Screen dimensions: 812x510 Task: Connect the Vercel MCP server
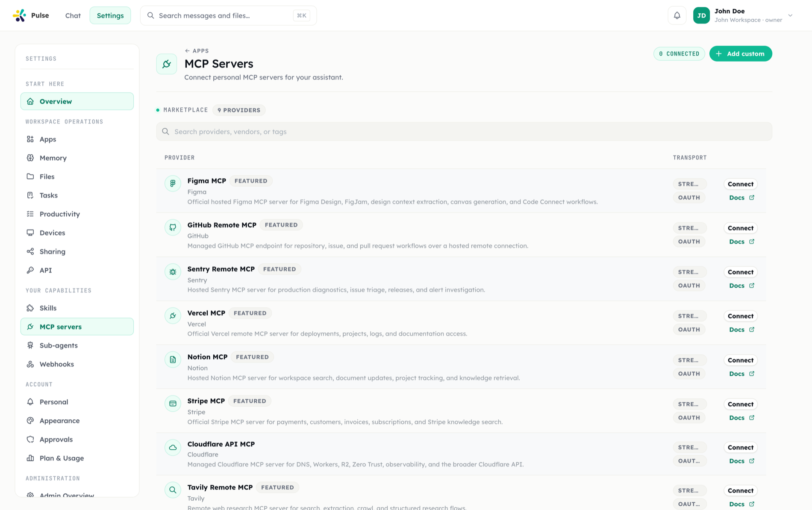click(741, 316)
